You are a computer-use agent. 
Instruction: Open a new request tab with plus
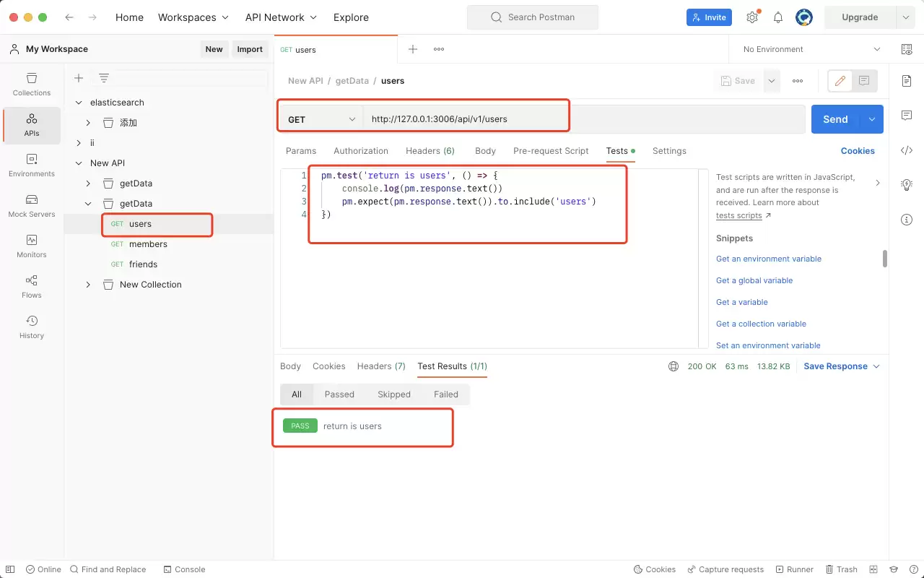(x=413, y=49)
